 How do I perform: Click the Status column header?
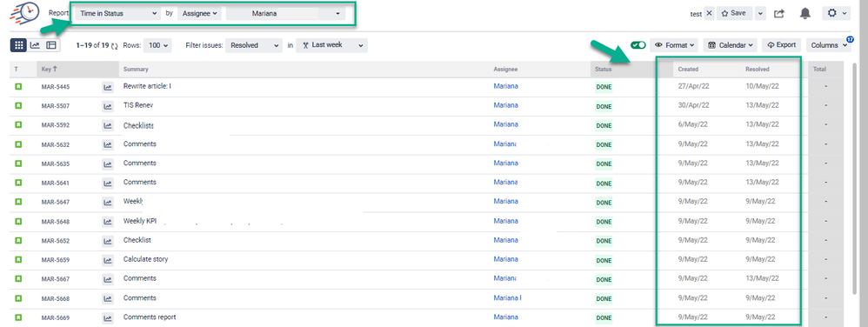click(x=603, y=70)
